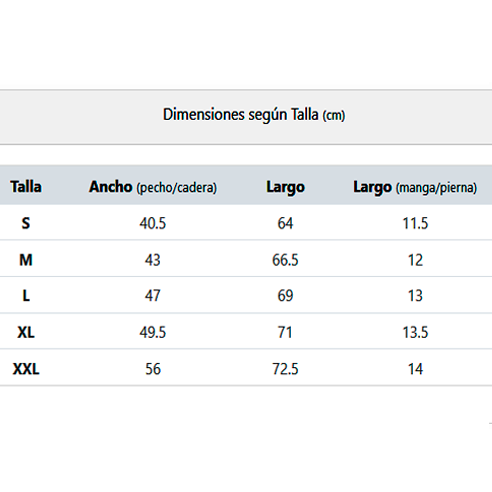This screenshot has height=492, width=492.
Task: Click the 66.5 length cell
Action: [285, 260]
